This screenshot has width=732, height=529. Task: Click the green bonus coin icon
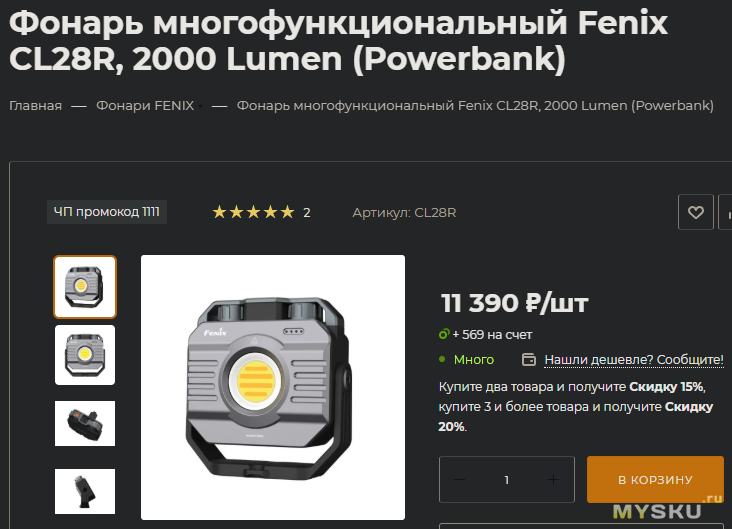tap(444, 334)
